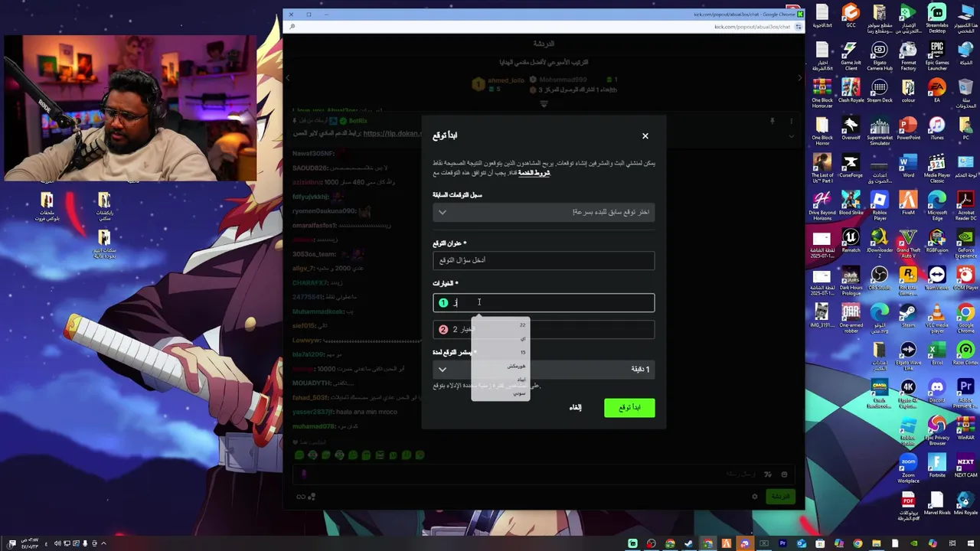This screenshot has height=551, width=980.
Task: Open the EA app shortcut
Action: point(937,90)
